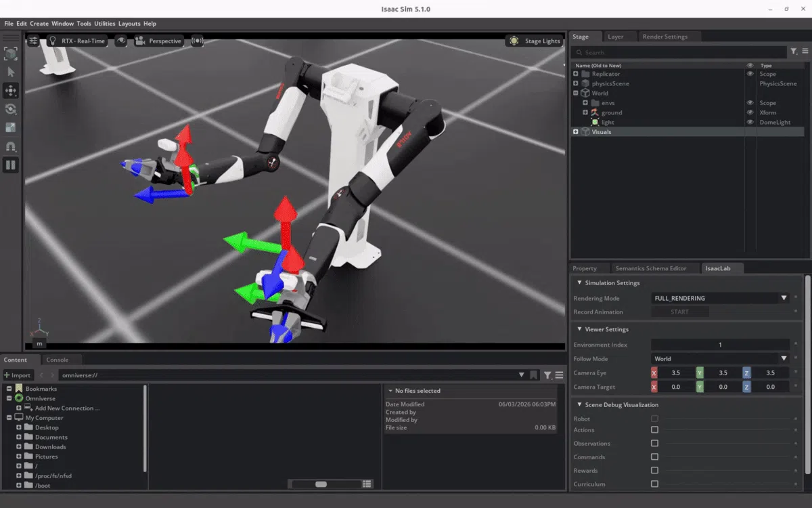Expand the Visuals tree node
Viewport: 812px width, 508px height.
point(576,132)
